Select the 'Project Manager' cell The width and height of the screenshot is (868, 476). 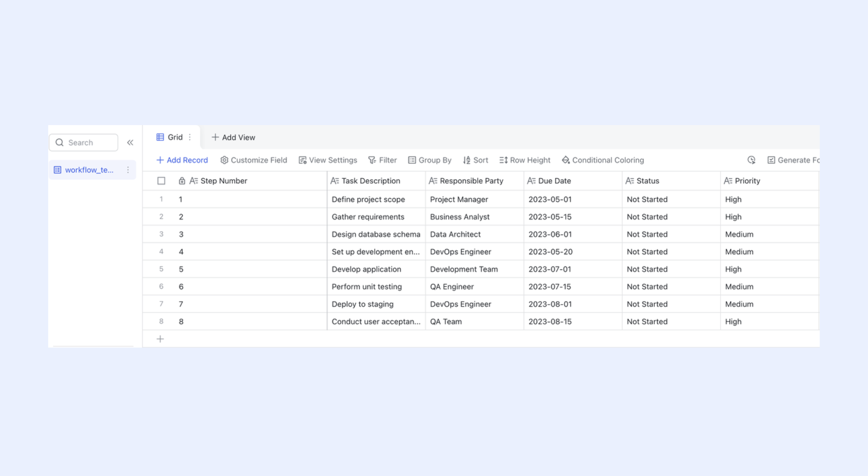475,199
